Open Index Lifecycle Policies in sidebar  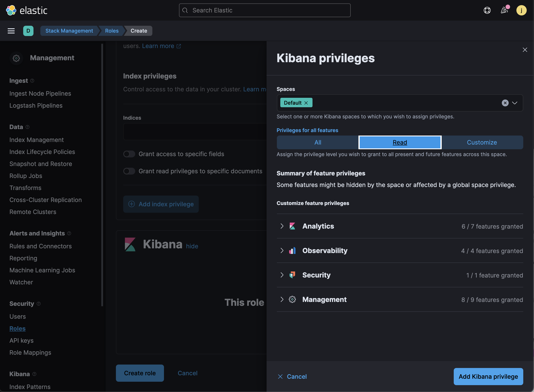[x=42, y=152]
